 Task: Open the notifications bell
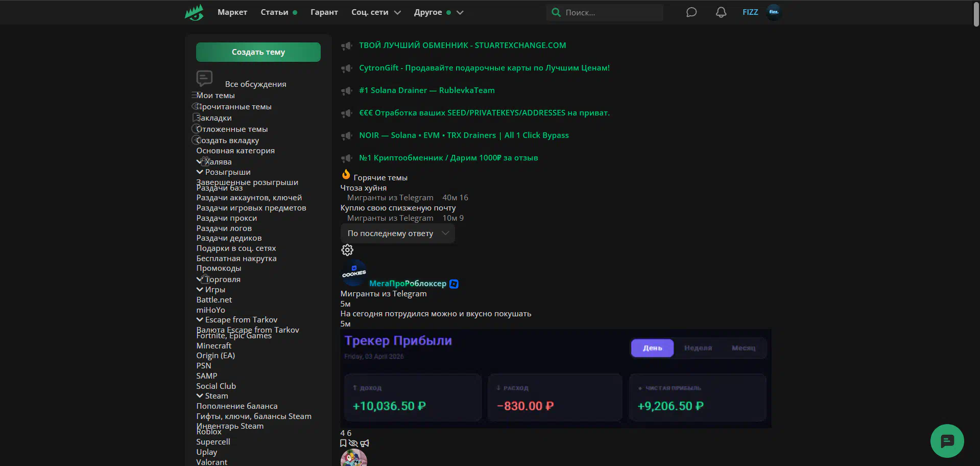point(721,12)
